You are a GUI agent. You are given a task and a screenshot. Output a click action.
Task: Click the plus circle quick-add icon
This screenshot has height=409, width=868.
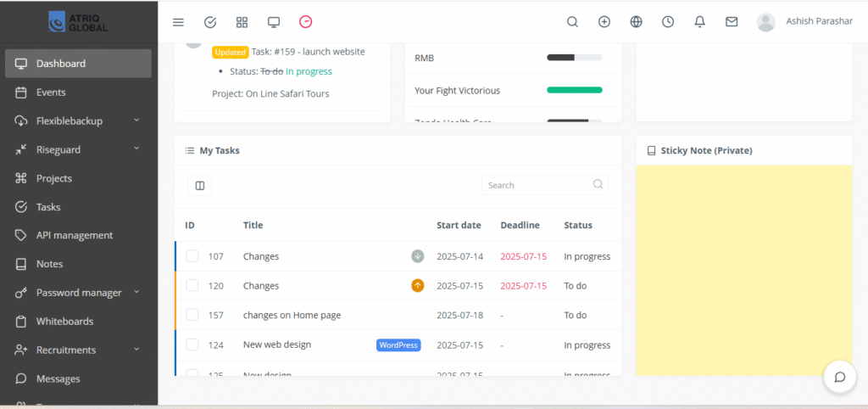tap(604, 22)
